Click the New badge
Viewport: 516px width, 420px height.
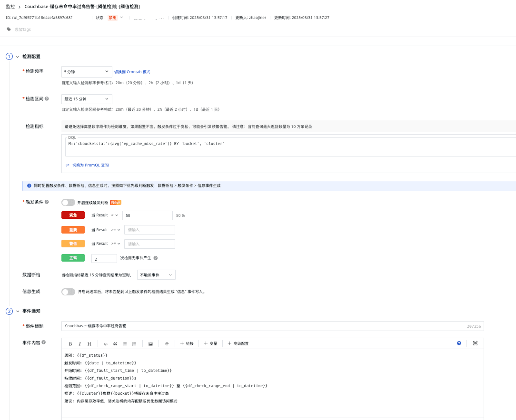coord(116,203)
